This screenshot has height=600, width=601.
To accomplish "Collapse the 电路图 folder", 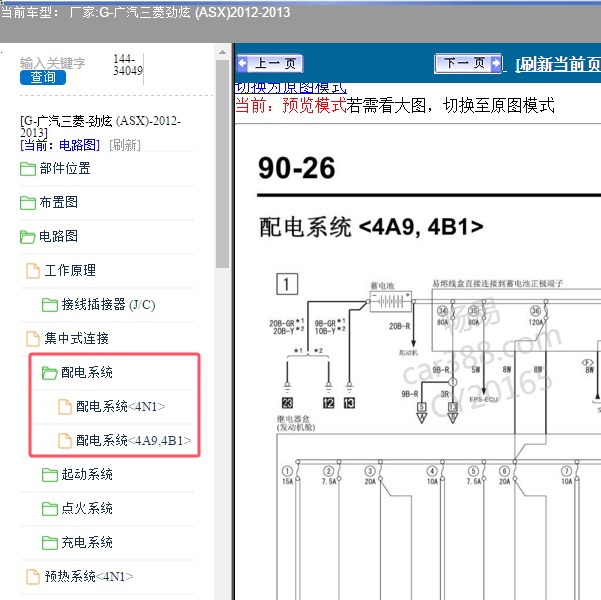I will (x=59, y=236).
